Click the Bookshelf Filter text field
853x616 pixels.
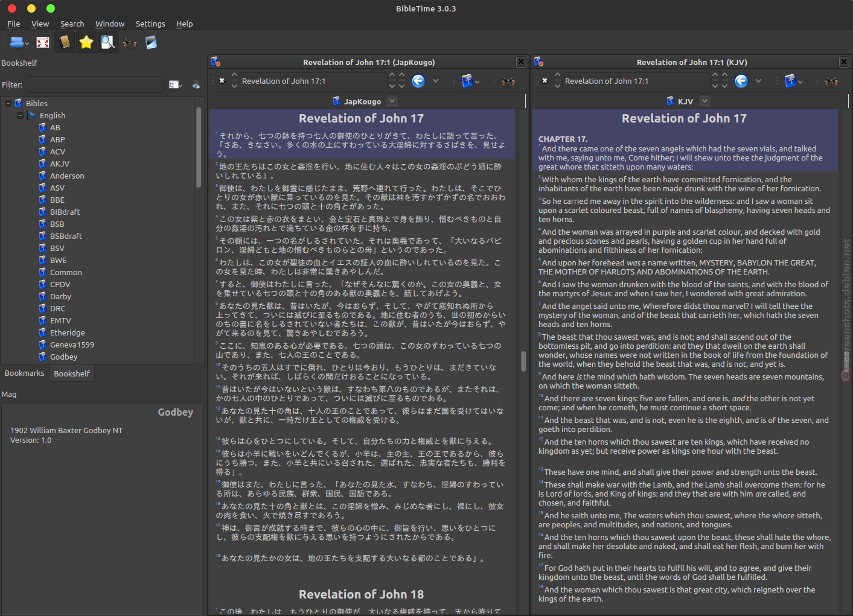95,84
